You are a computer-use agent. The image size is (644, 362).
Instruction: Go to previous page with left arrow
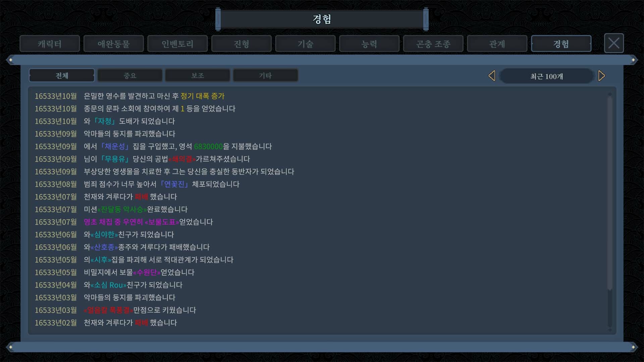coord(492,76)
